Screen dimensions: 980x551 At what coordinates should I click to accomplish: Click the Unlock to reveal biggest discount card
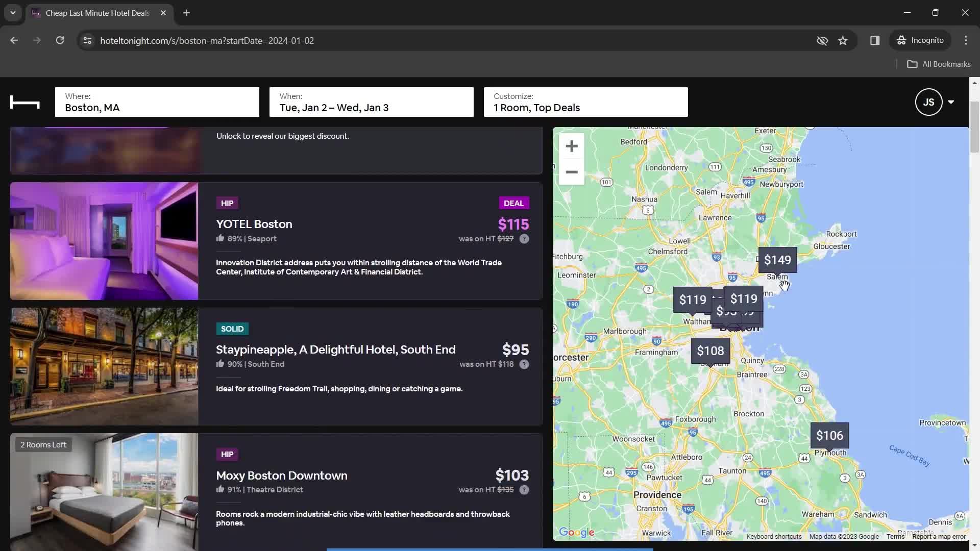coord(276,150)
